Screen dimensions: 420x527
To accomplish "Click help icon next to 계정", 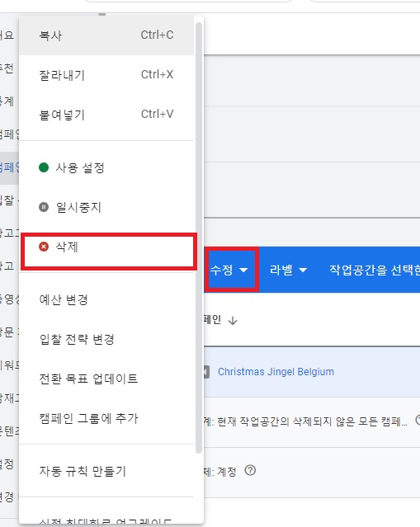I will point(250,470).
